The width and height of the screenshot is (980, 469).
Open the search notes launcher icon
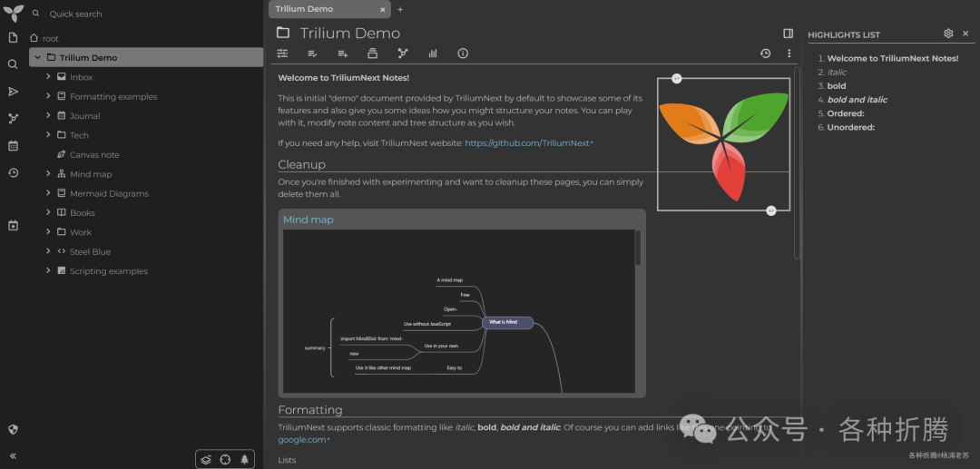point(13,64)
